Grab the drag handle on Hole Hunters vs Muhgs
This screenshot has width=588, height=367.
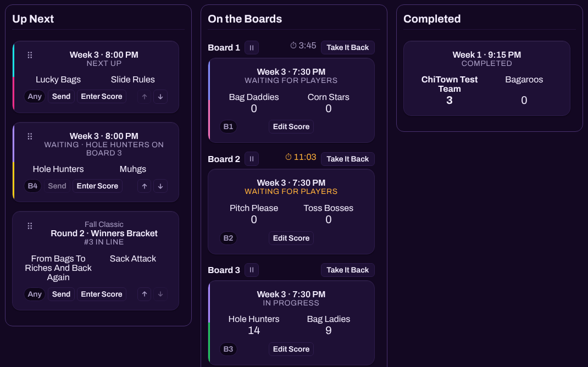[x=30, y=136]
